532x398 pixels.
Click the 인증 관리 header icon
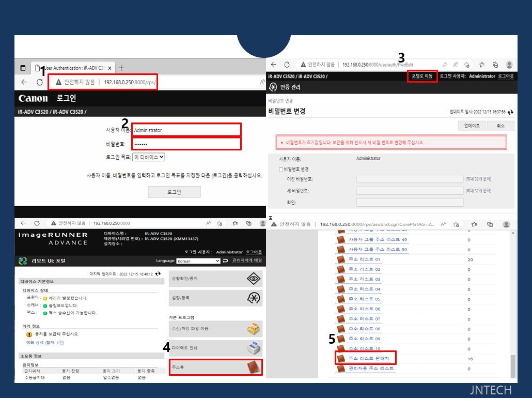[x=273, y=87]
